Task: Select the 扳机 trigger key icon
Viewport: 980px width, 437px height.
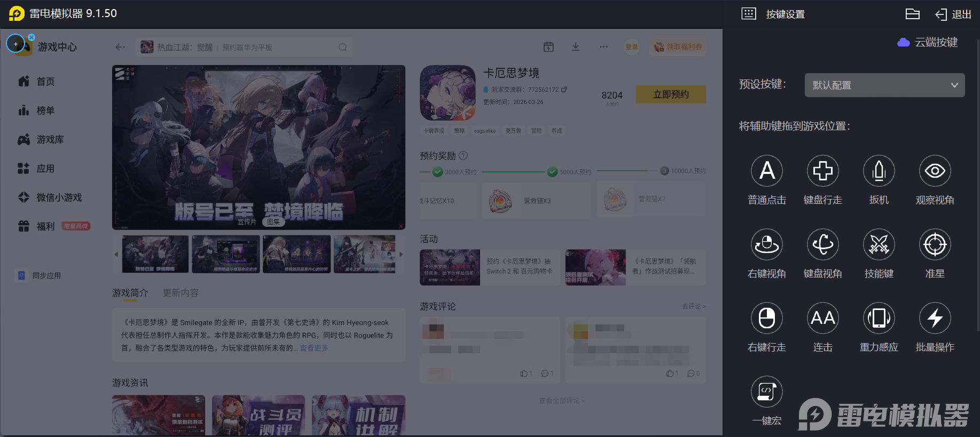Action: click(879, 171)
